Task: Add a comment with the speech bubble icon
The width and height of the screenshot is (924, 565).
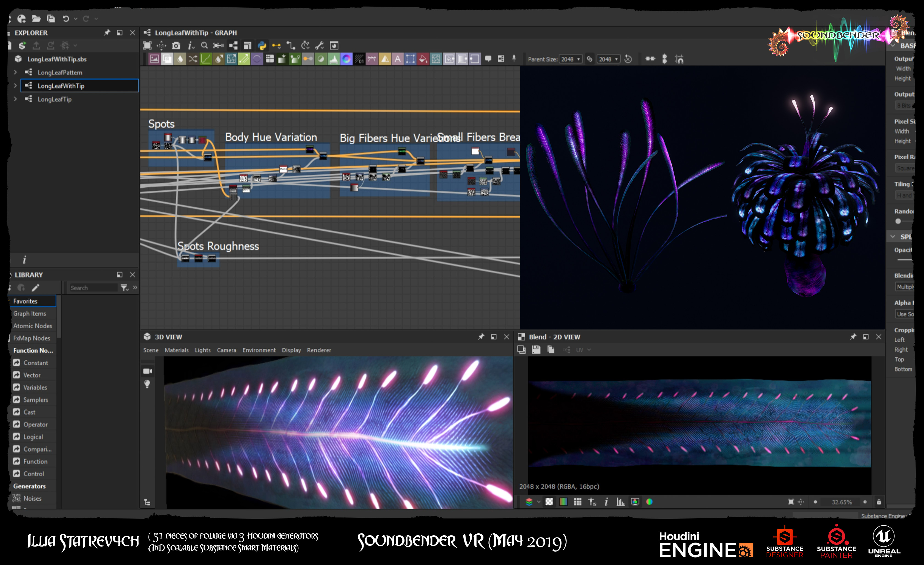Action: [x=488, y=59]
